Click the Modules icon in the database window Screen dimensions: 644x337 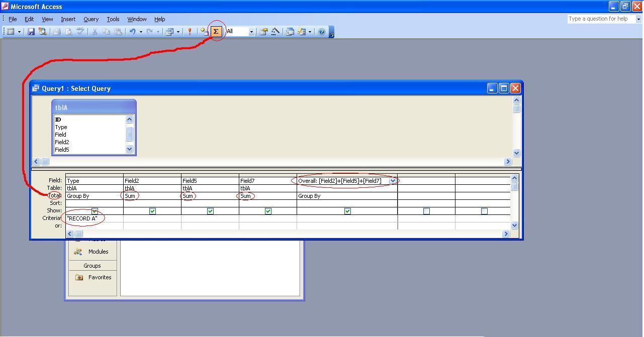78,252
